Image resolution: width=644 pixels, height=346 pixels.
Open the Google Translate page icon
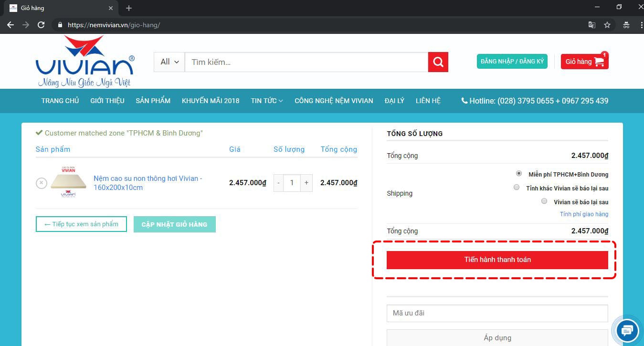point(592,25)
